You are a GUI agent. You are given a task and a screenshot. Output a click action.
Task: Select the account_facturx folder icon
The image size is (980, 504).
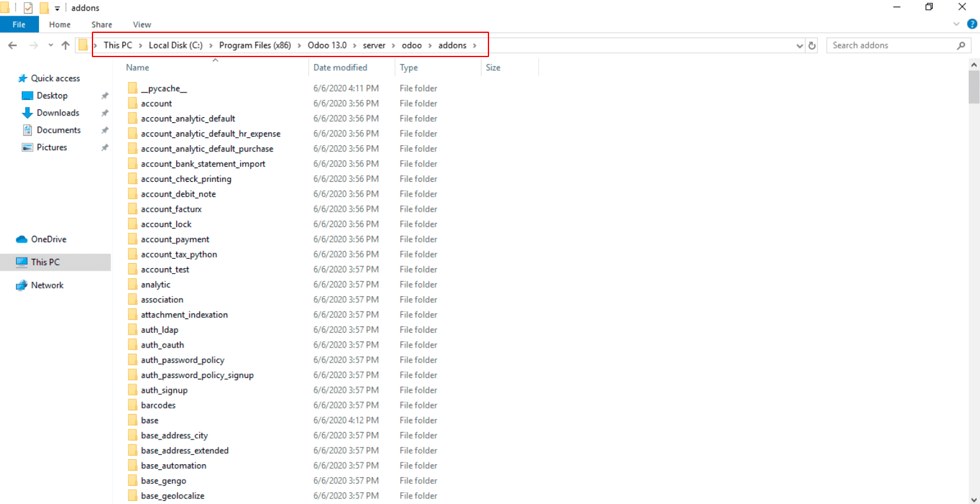pyautogui.click(x=132, y=209)
